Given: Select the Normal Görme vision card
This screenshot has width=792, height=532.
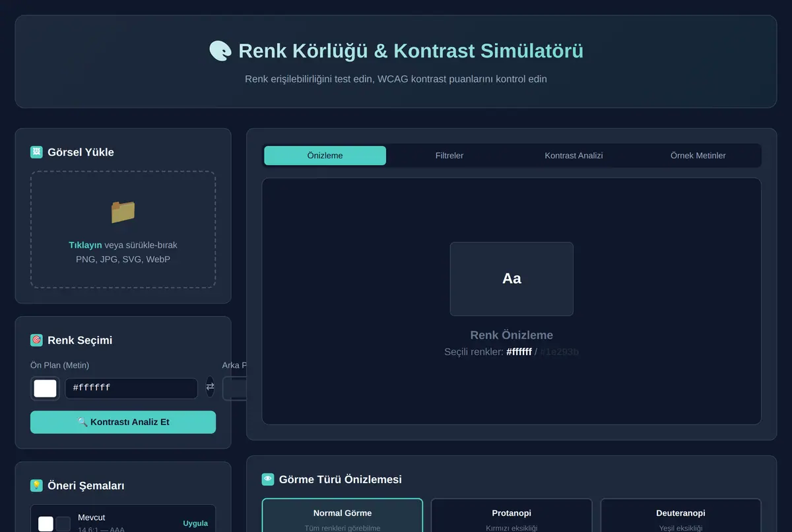Looking at the screenshot, I should pyautogui.click(x=343, y=515).
